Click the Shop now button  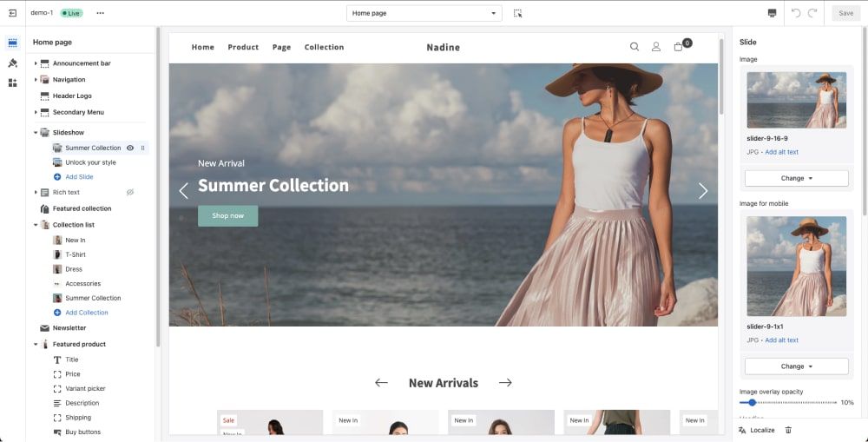point(227,216)
